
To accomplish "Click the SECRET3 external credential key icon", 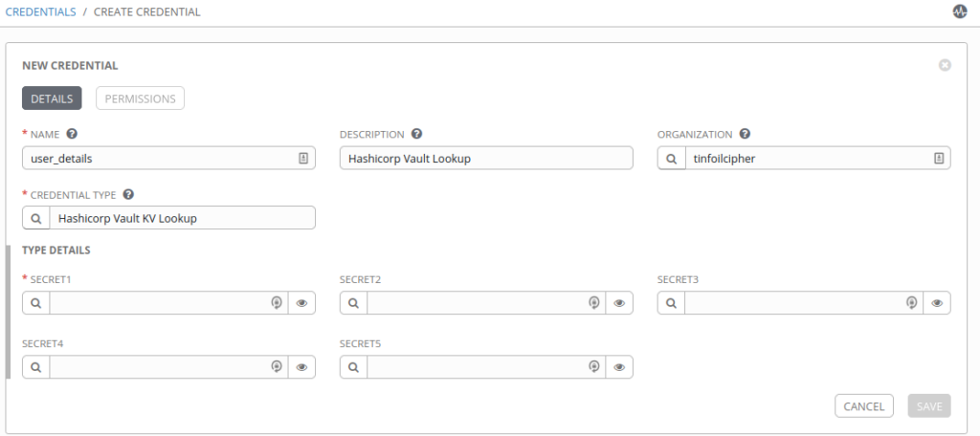I will point(912,303).
